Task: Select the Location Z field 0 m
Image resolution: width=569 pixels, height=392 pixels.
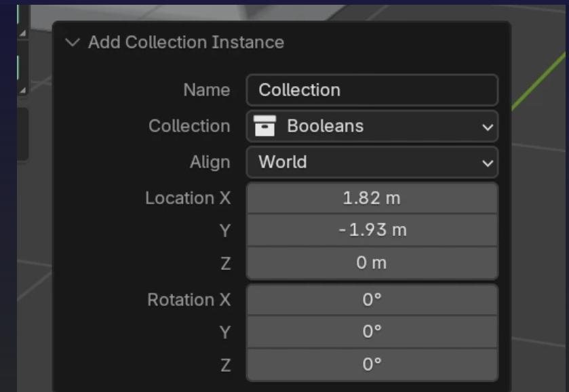Action: click(372, 262)
